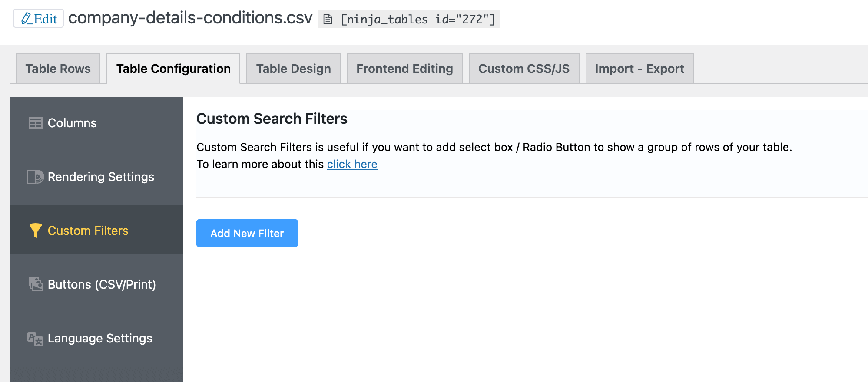
Task: Switch to the Table Design tab
Action: (293, 69)
